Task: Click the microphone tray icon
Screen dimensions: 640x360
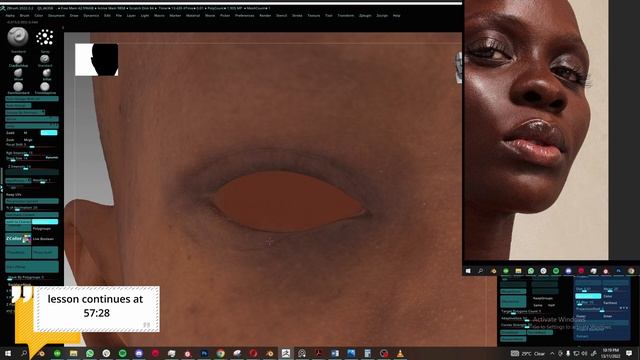Action: point(568,353)
